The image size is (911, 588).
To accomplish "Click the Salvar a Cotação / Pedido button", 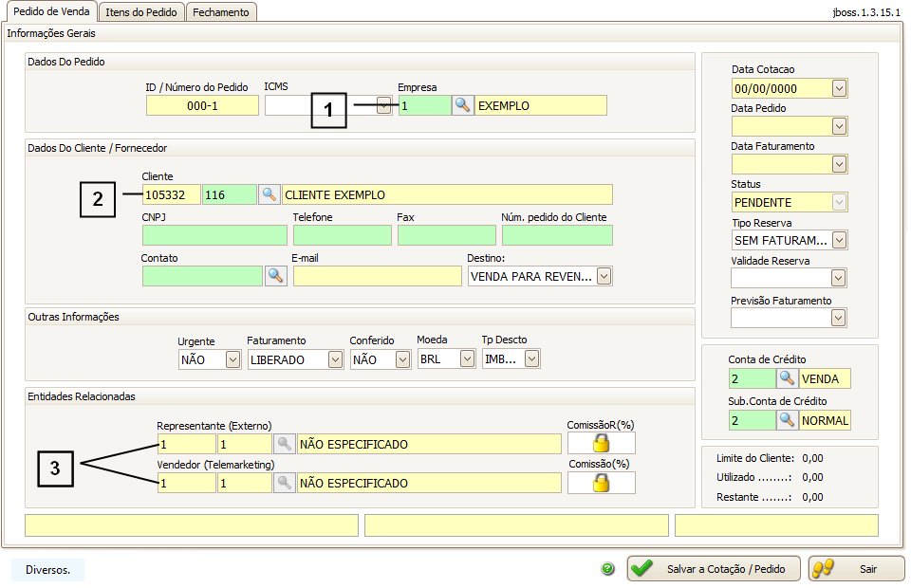I will (714, 569).
